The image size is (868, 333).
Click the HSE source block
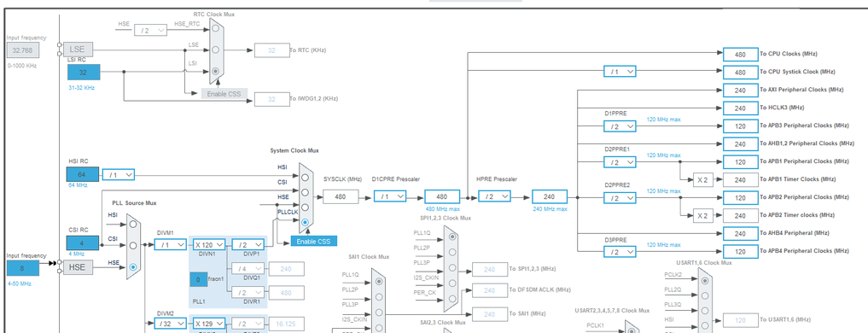[78, 267]
